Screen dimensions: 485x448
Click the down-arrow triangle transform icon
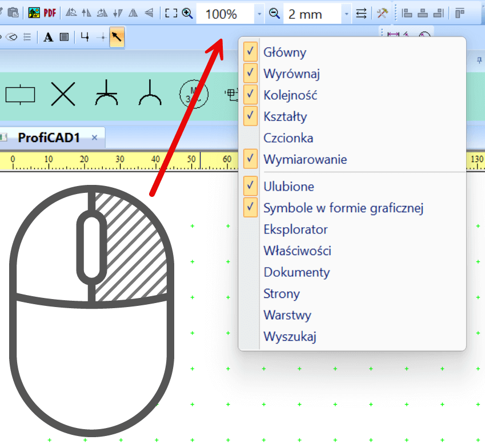(118, 13)
